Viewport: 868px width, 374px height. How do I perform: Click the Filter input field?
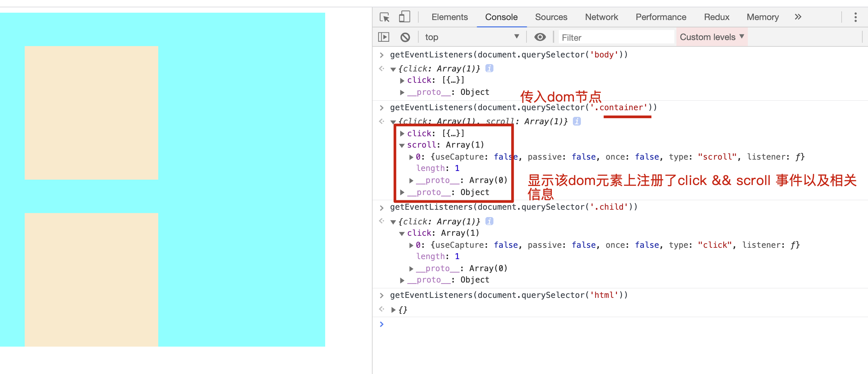pyautogui.click(x=617, y=37)
